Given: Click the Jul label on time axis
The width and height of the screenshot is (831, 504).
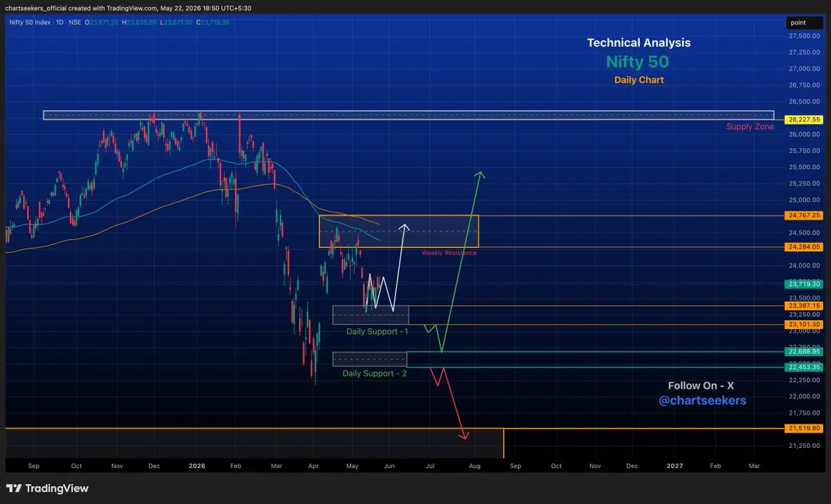Looking at the screenshot, I should 430,466.
